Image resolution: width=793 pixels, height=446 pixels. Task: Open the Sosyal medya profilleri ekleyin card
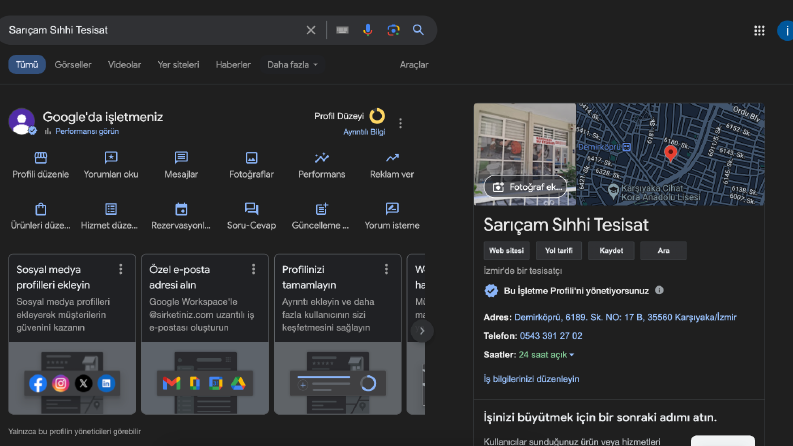pyautogui.click(x=72, y=334)
